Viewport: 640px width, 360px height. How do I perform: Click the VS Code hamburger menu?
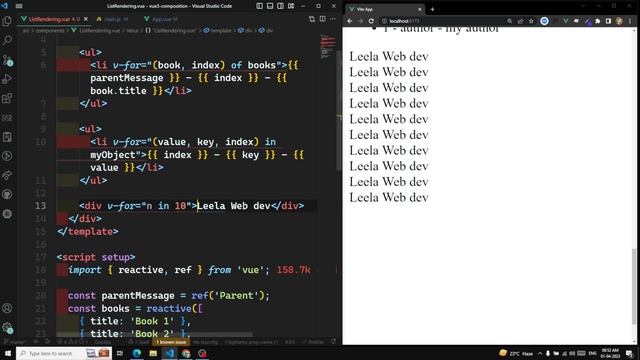click(19, 6)
